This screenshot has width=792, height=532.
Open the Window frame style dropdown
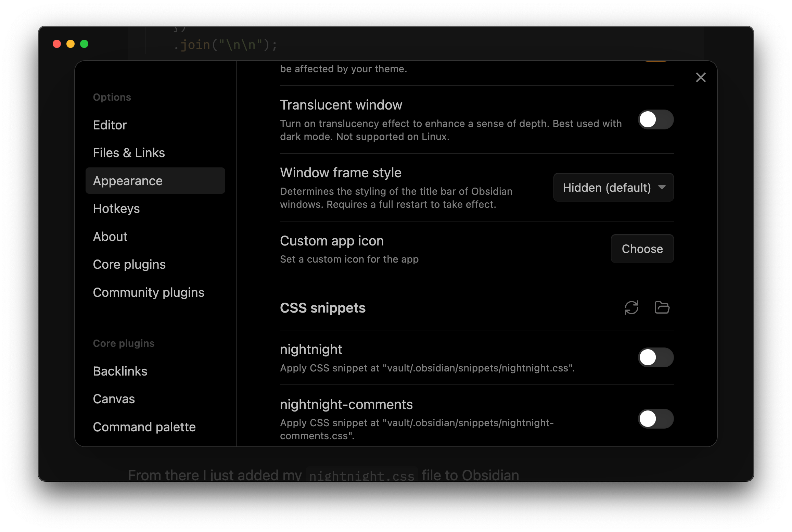[x=613, y=187]
